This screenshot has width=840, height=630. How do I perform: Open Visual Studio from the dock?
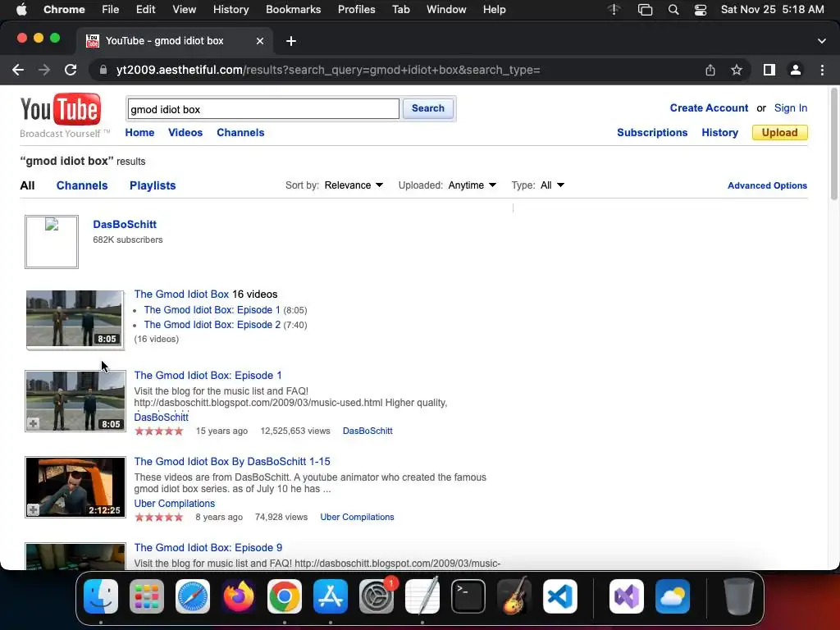(627, 596)
